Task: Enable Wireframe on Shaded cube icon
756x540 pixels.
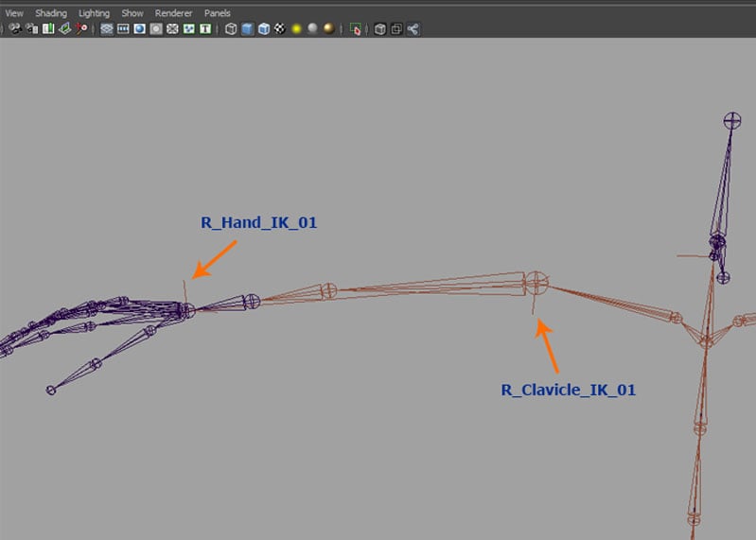Action: tap(264, 29)
